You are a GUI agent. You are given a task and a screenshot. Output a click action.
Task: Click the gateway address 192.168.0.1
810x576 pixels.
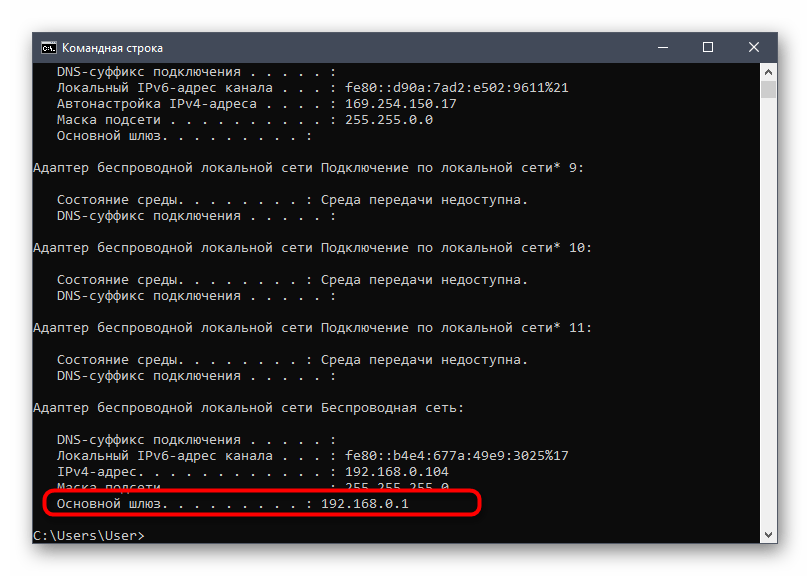(364, 504)
